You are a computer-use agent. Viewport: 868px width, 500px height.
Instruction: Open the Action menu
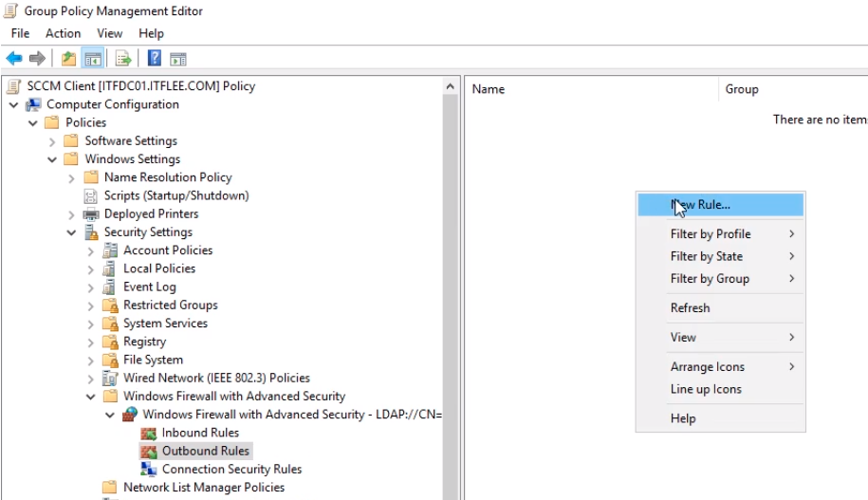pyautogui.click(x=64, y=34)
